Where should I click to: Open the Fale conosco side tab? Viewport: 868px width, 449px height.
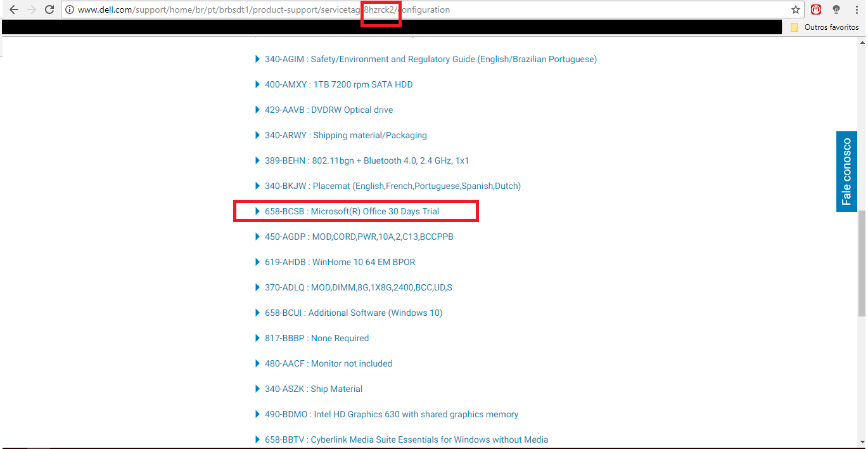click(x=846, y=172)
